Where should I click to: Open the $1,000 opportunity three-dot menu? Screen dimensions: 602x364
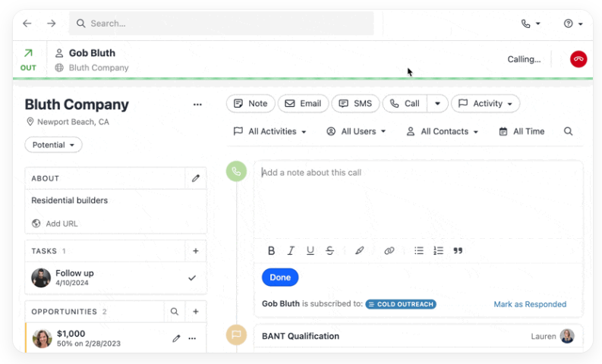coord(192,338)
